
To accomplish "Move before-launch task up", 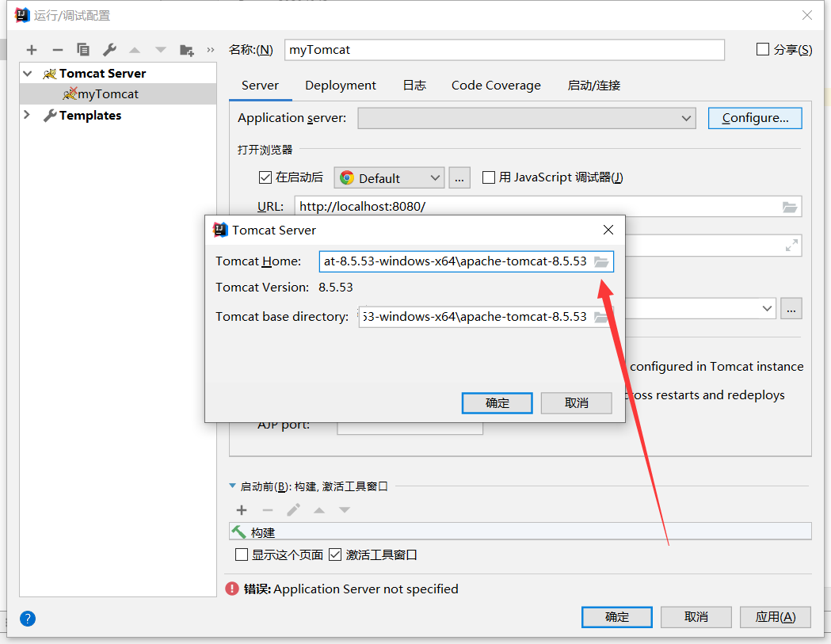I will point(319,510).
